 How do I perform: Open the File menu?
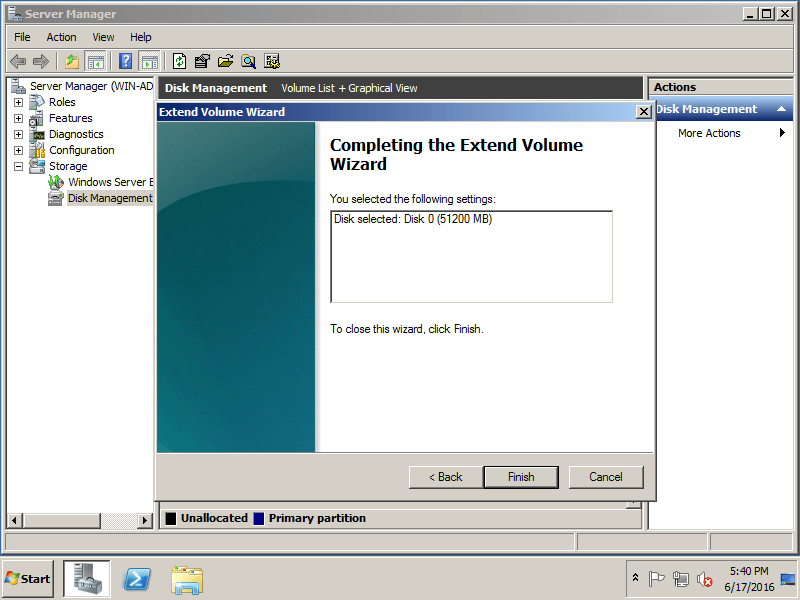[22, 37]
